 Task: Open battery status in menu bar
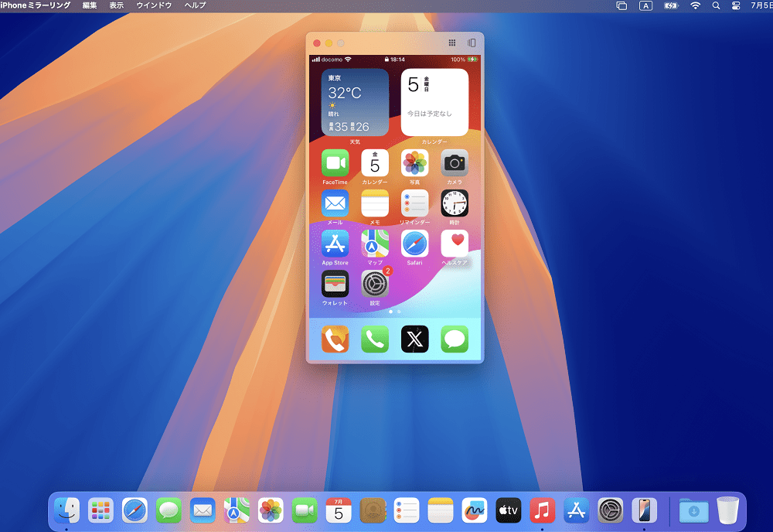(671, 5)
